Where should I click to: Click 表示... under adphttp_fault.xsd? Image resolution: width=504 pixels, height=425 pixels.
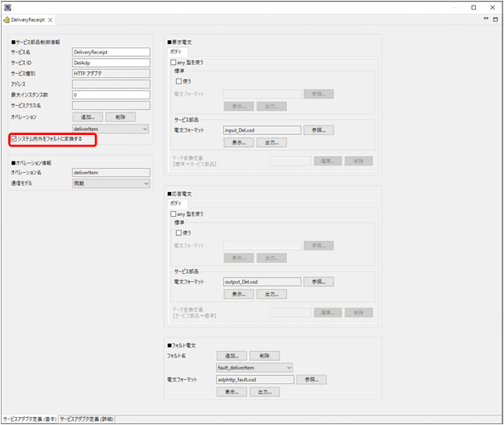tap(232, 392)
